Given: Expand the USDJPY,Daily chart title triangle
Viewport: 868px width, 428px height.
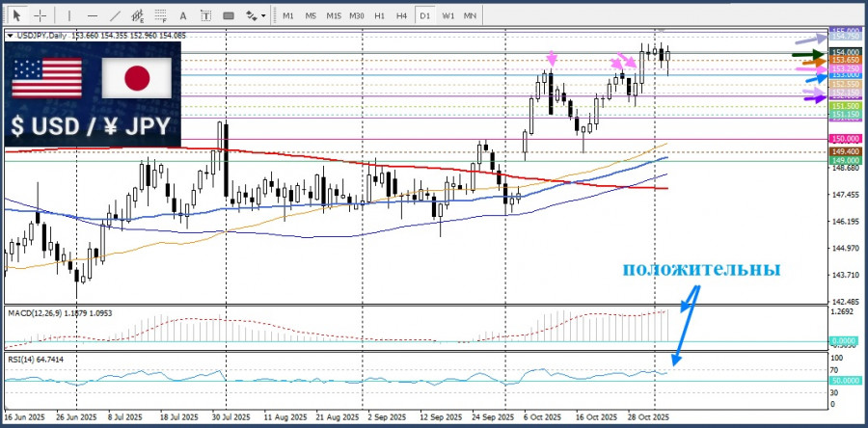Looking at the screenshot, I should pos(10,36).
